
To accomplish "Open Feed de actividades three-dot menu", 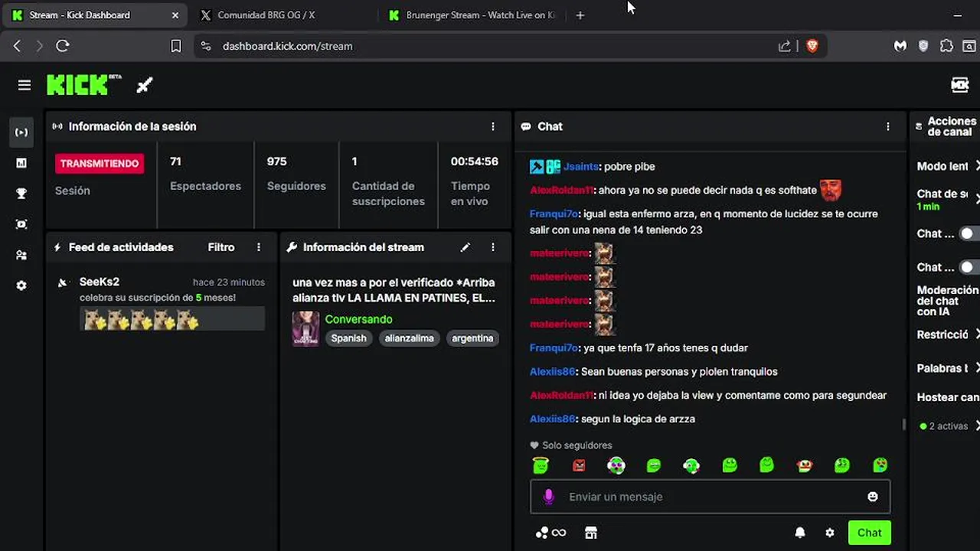I will [x=259, y=247].
